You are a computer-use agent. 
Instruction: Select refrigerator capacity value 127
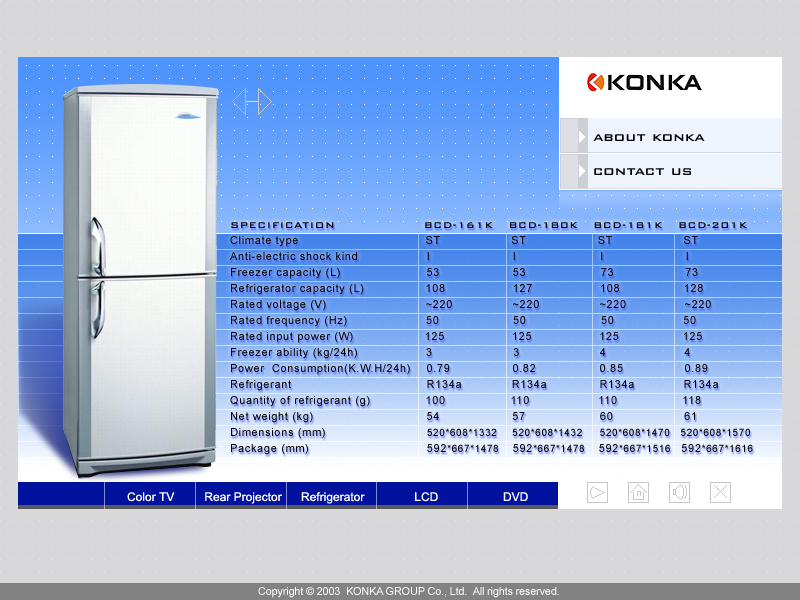(522, 288)
